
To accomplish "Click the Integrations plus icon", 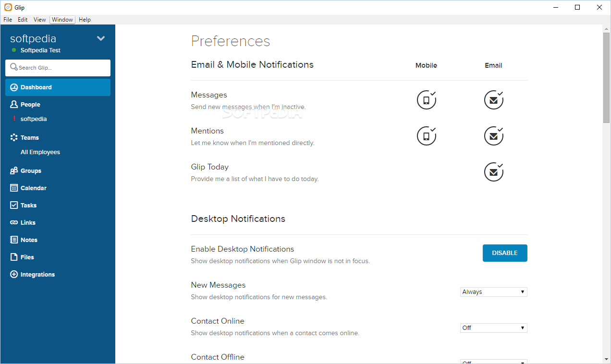I will click(x=14, y=274).
